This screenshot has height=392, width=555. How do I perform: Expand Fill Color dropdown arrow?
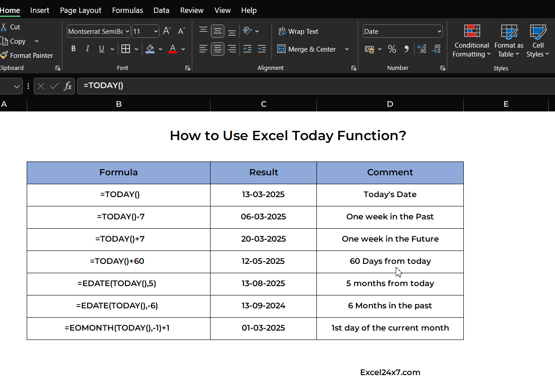point(160,49)
